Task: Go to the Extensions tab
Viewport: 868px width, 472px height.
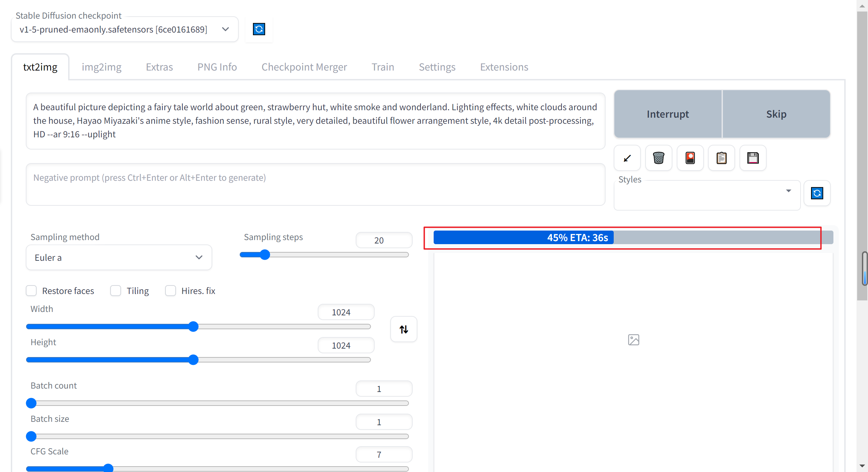Action: [x=504, y=67]
